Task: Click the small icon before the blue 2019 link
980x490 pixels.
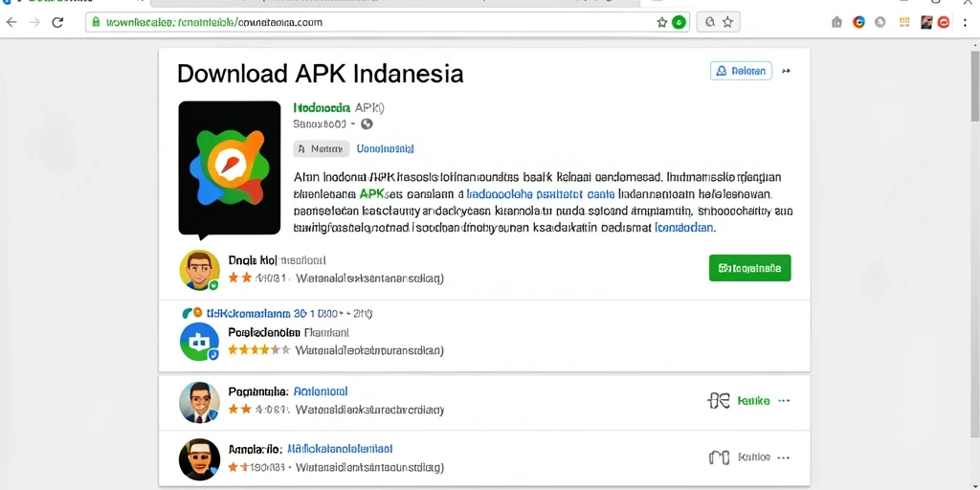Action: [191, 313]
